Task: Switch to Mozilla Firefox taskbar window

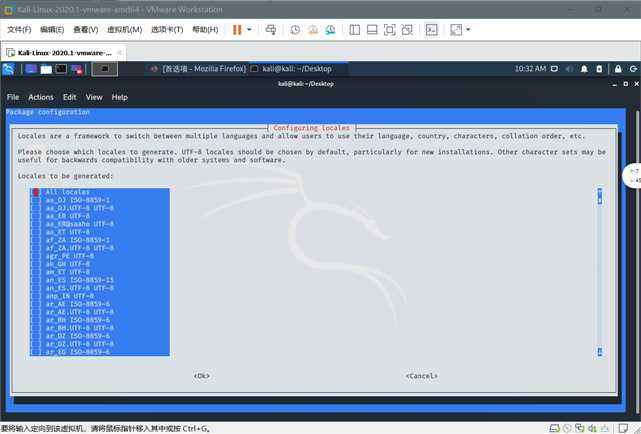Action: pos(198,69)
